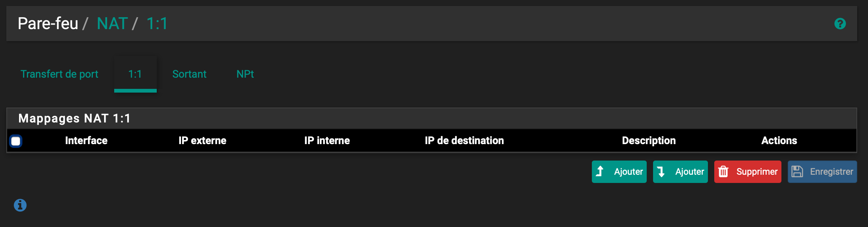Click the Interface column header
Viewport: 868px width, 227px height.
pos(86,141)
